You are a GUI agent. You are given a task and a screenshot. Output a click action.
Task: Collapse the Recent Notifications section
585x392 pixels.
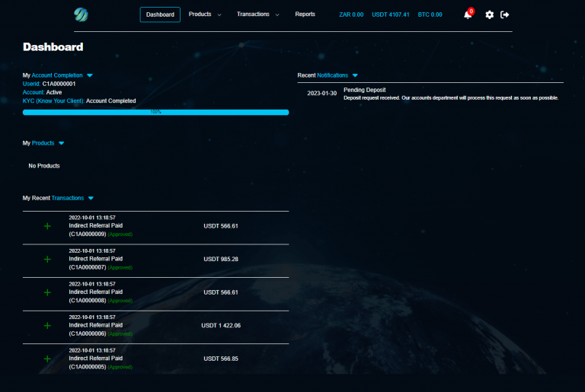[x=355, y=75]
